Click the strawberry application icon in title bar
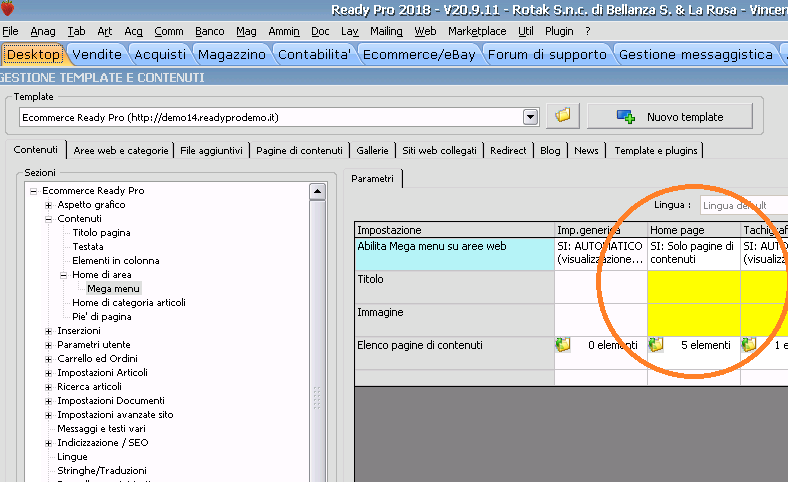Screen dimensions: 788x482 coord(8,8)
